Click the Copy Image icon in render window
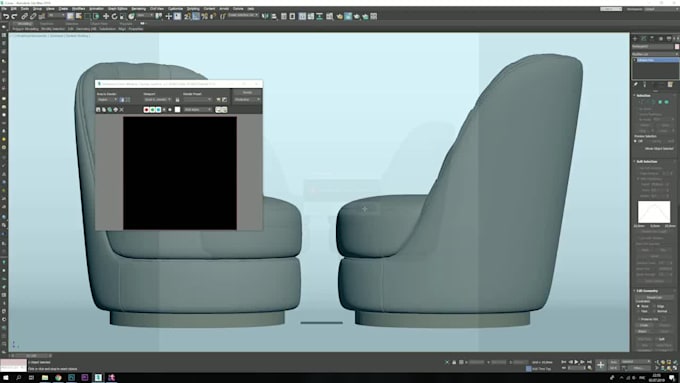 pos(104,110)
